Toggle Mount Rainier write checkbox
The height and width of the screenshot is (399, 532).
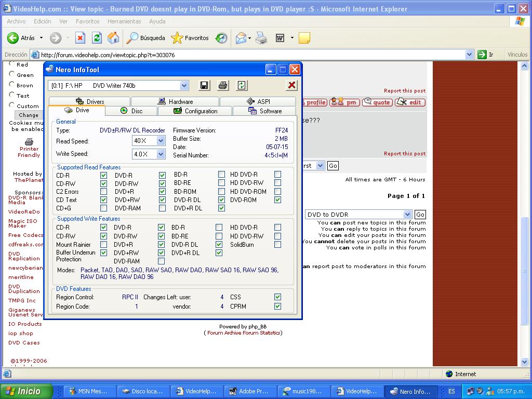click(103, 244)
